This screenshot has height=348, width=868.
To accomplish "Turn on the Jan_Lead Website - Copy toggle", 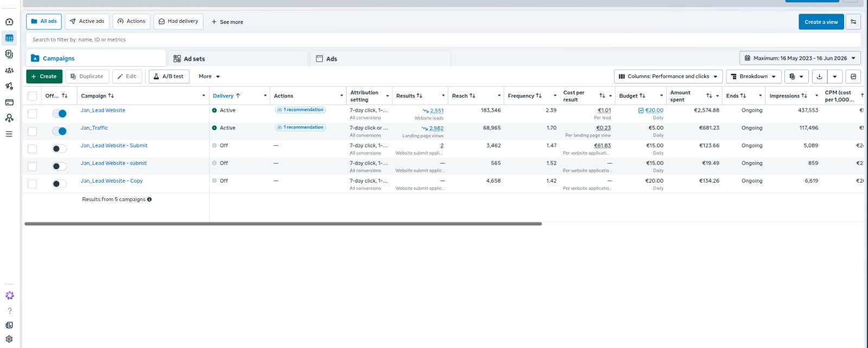I will pos(59,184).
